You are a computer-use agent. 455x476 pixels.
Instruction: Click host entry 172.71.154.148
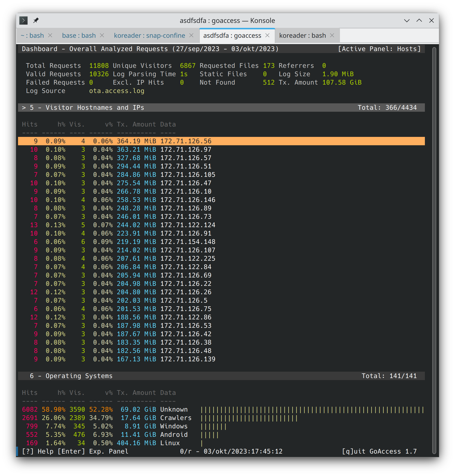click(x=188, y=242)
